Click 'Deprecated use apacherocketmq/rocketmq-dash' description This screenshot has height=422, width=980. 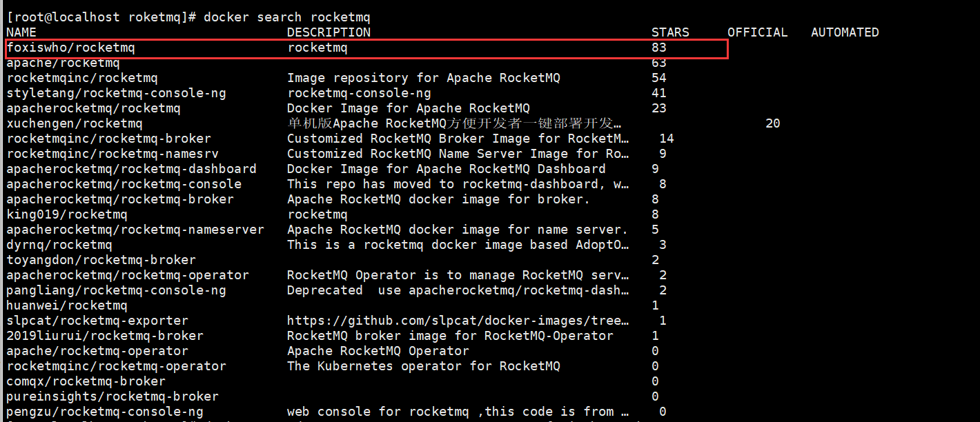(458, 290)
